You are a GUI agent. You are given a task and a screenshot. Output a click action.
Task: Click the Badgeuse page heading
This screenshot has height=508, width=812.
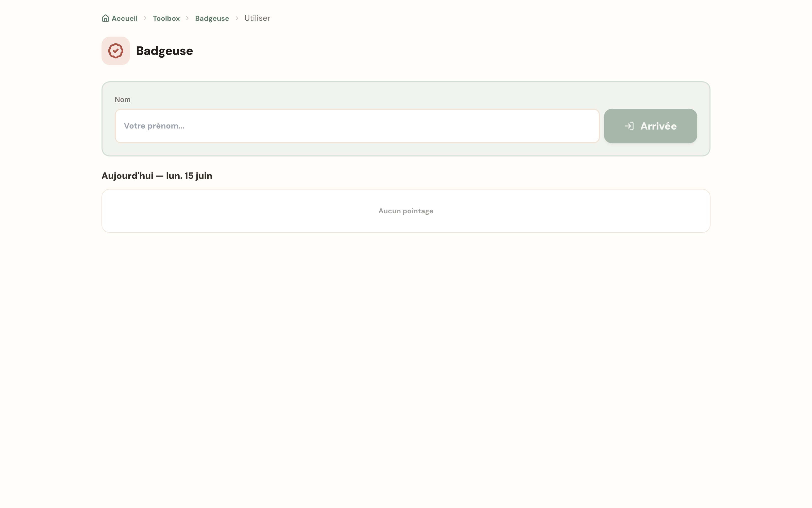pyautogui.click(x=164, y=51)
